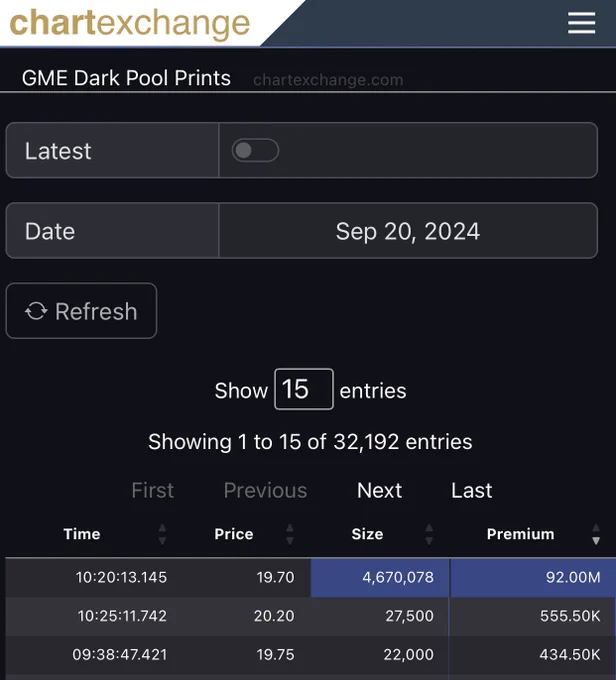The image size is (616, 680).
Task: Click the Premium column sort arrows
Action: tap(596, 534)
